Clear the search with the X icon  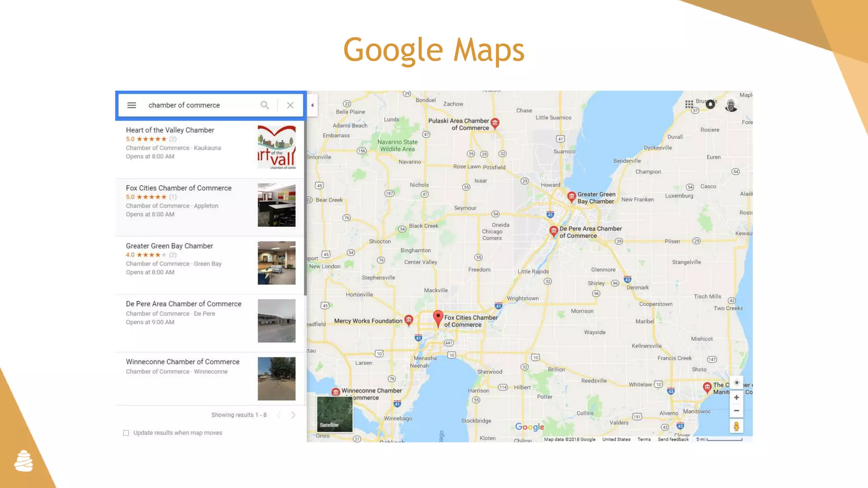pos(290,105)
